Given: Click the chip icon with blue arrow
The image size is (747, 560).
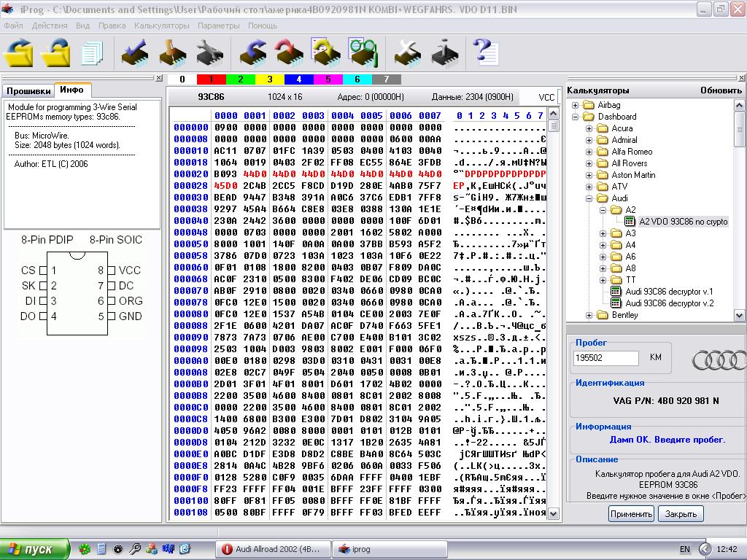Looking at the screenshot, I should (x=252, y=52).
